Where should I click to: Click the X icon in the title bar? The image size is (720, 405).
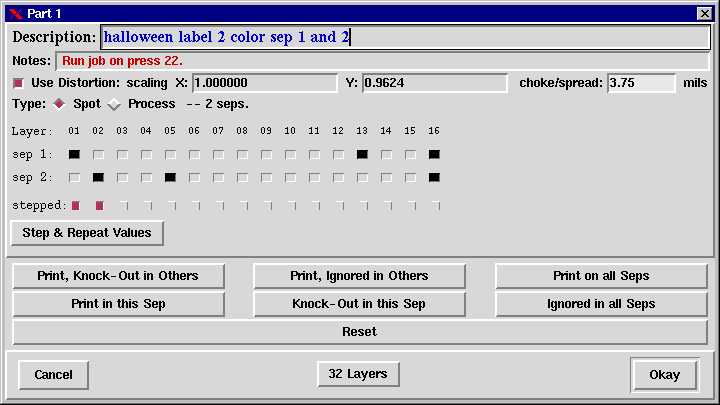[x=15, y=13]
